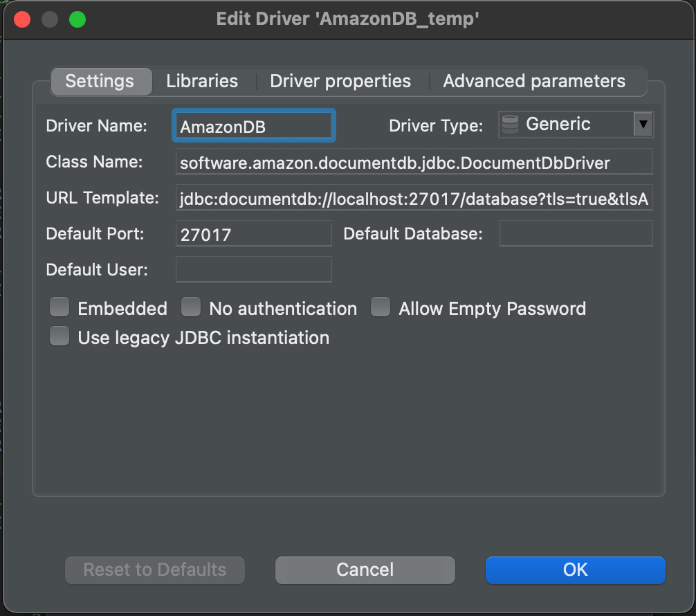Click the URL Template label
This screenshot has width=696, height=616.
click(x=102, y=198)
